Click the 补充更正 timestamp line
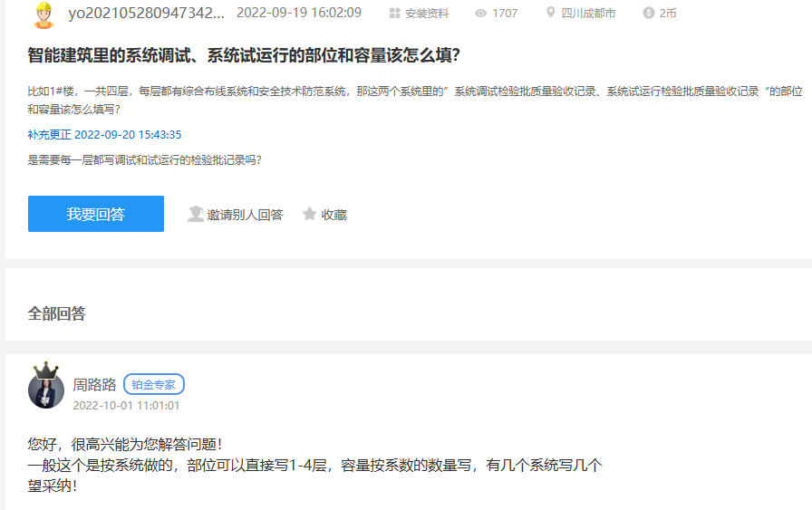 click(105, 135)
